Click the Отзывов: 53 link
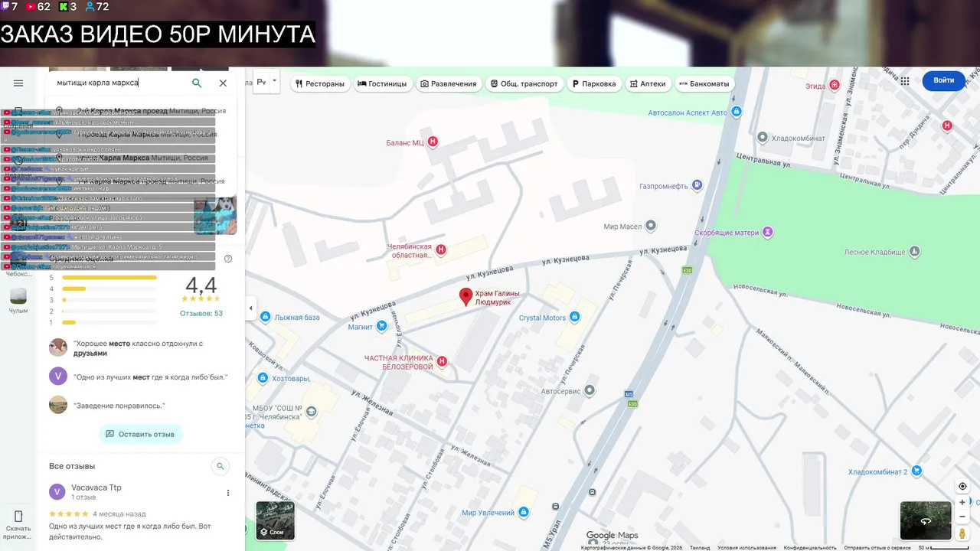Screen dimensions: 980x551 click(201, 313)
